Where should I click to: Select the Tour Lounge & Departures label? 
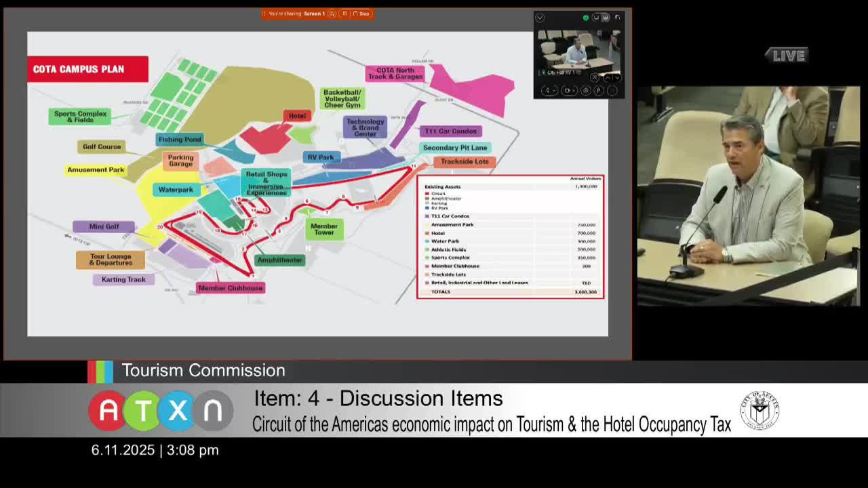point(111,260)
